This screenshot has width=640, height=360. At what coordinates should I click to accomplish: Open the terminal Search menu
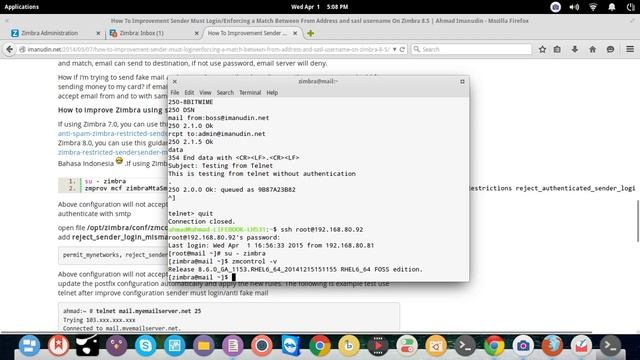point(225,93)
